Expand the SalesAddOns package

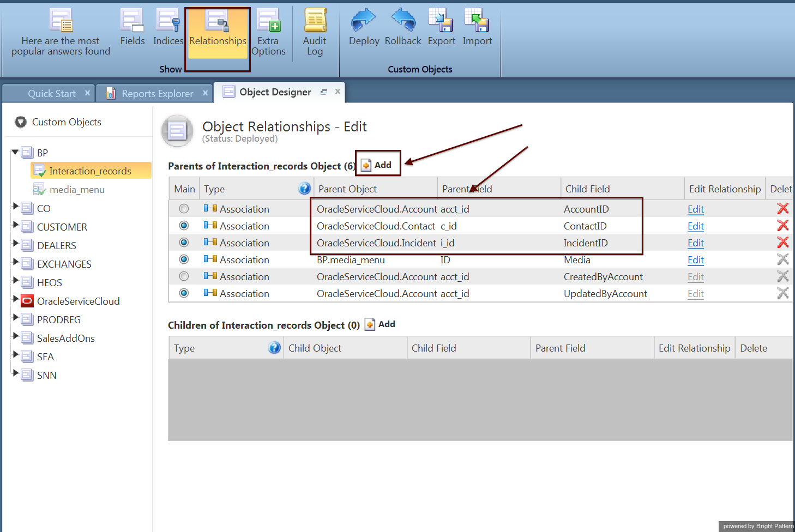tap(16, 336)
